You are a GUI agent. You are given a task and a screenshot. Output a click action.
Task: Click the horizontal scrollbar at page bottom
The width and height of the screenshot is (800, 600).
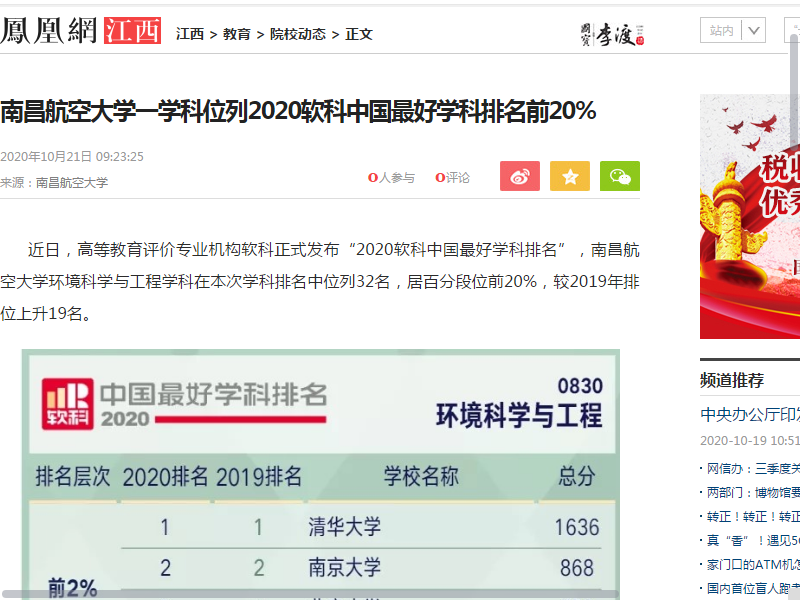300,593
